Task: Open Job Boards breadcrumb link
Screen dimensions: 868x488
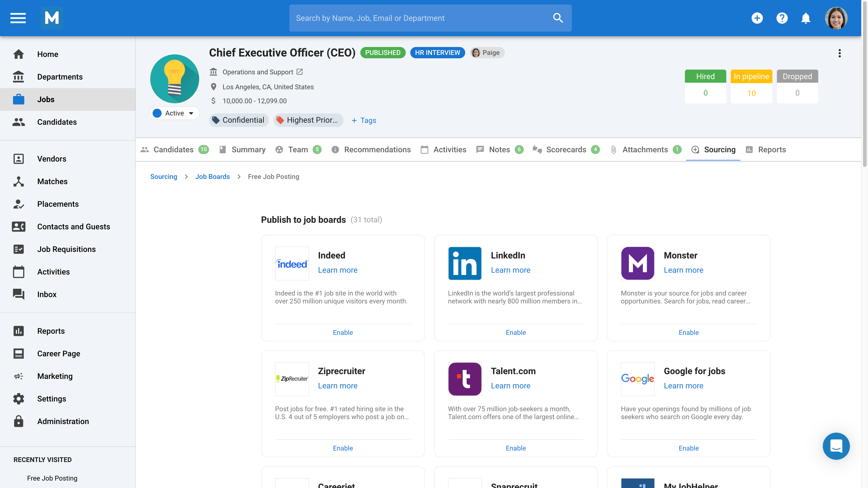Action: [212, 176]
